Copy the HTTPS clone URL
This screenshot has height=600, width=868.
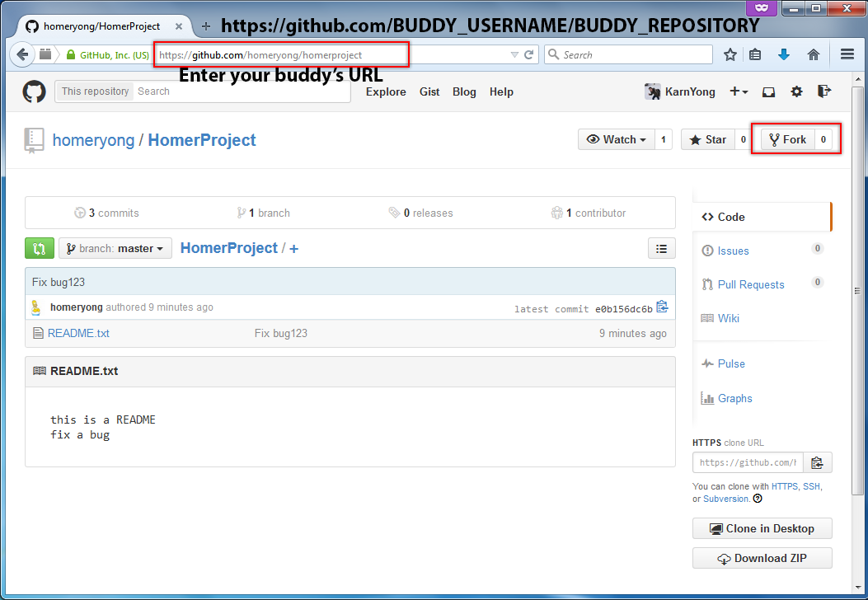[x=817, y=462]
